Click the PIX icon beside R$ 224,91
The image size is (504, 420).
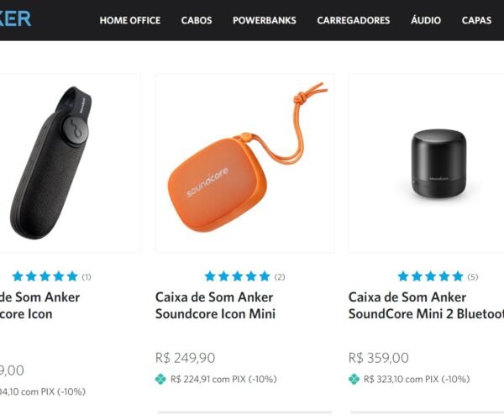tap(160, 380)
